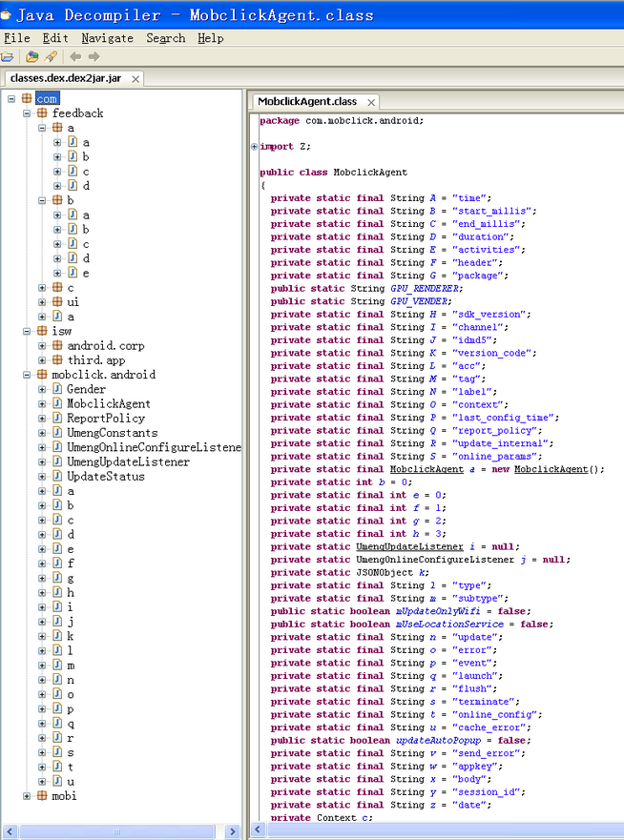Follow the MobclickAgent() constructor link
The width and height of the screenshot is (624, 840).
(x=551, y=469)
